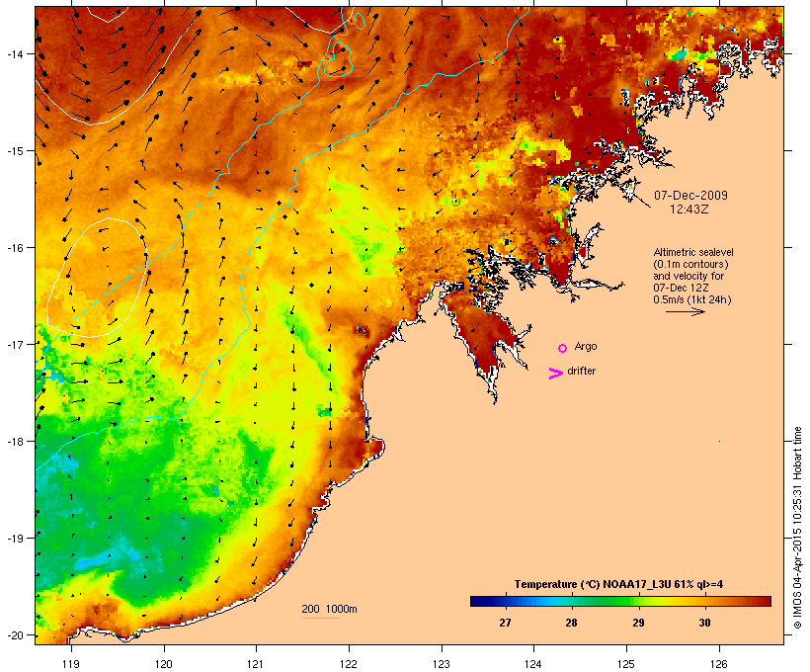Click the 'drifter' legend label
This screenshot has width=810, height=672.
click(582, 371)
